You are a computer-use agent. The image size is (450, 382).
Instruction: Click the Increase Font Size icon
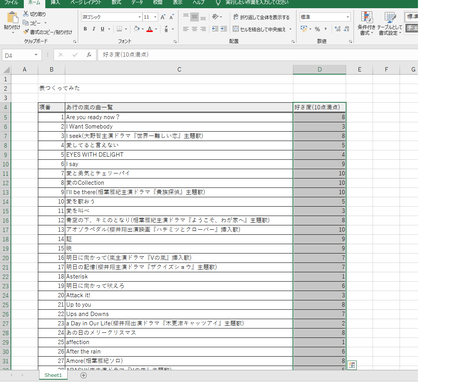coord(163,17)
